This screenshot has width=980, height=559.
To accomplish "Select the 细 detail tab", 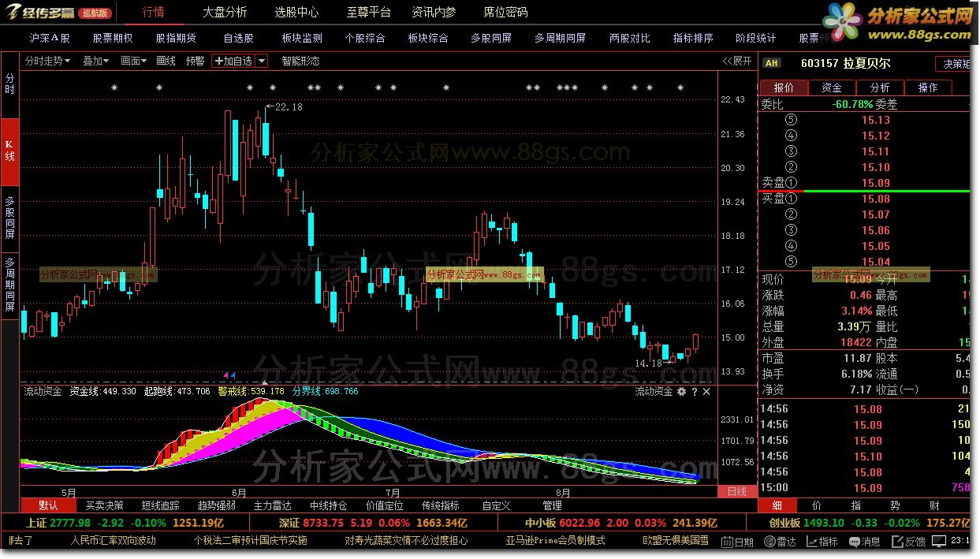I will tap(777, 505).
